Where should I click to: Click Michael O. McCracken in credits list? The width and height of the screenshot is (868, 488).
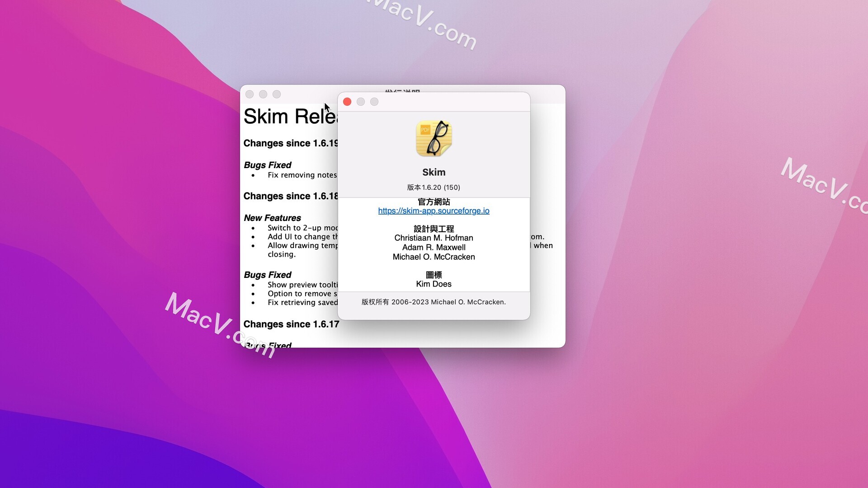(x=434, y=257)
